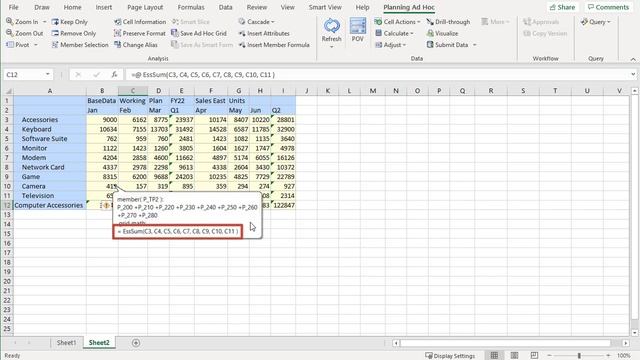Viewport: 640px width, 360px height.
Task: Select the Accessories cell
Action: pyautogui.click(x=50, y=120)
